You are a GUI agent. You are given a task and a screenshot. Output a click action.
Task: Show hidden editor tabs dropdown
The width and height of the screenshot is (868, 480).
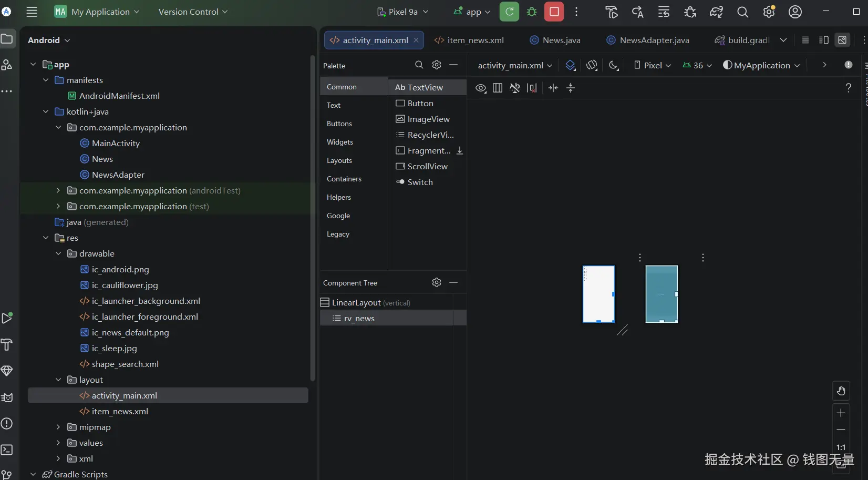(x=783, y=40)
